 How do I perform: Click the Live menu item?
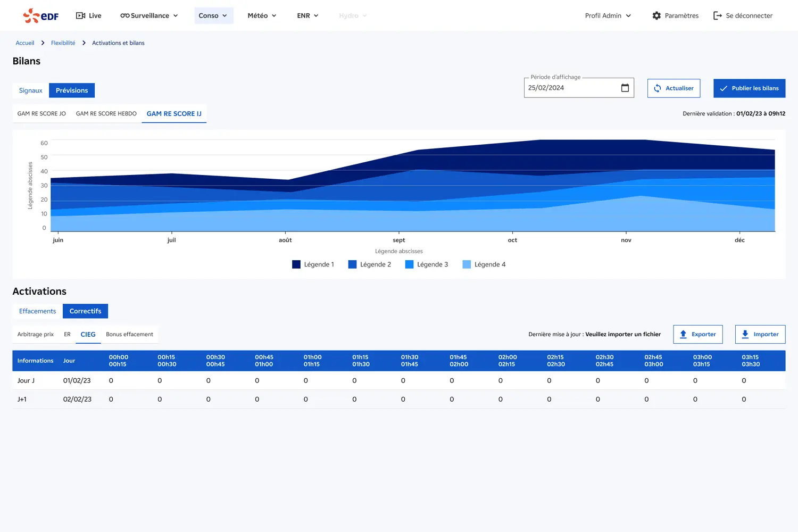pos(88,15)
